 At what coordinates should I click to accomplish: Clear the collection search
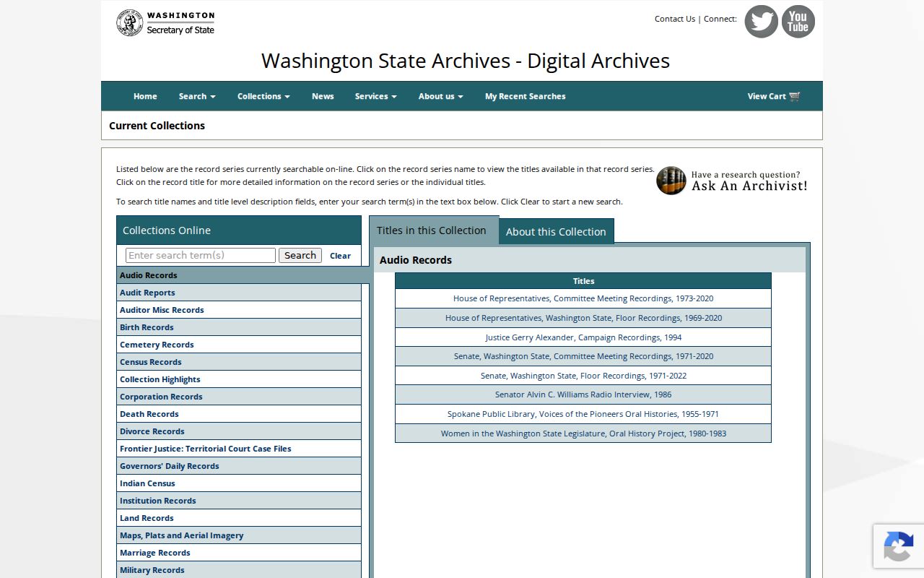coord(340,256)
